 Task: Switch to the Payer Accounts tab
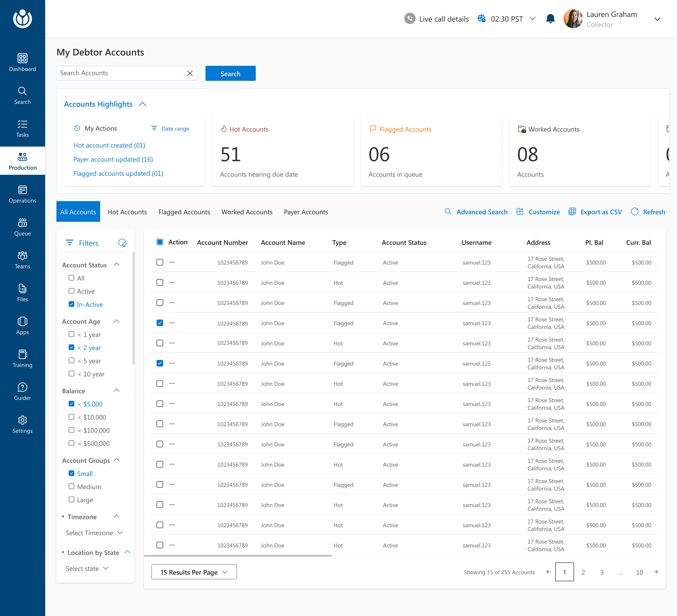coord(306,212)
